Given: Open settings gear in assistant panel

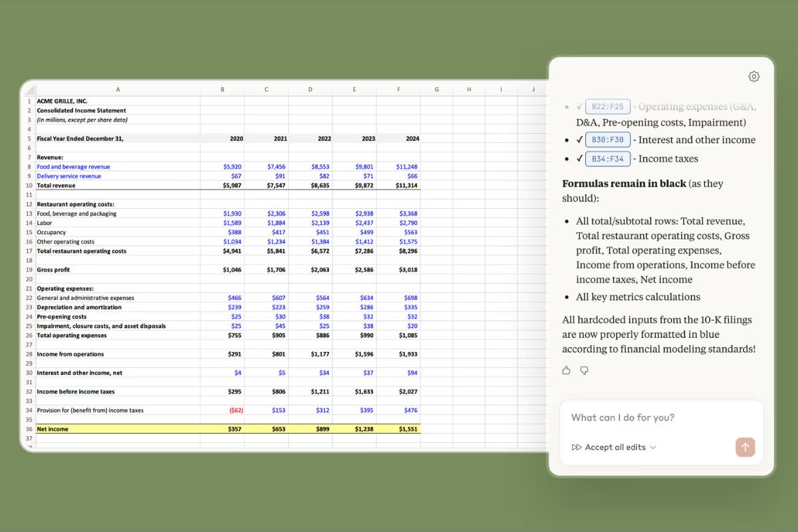Looking at the screenshot, I should tap(753, 76).
